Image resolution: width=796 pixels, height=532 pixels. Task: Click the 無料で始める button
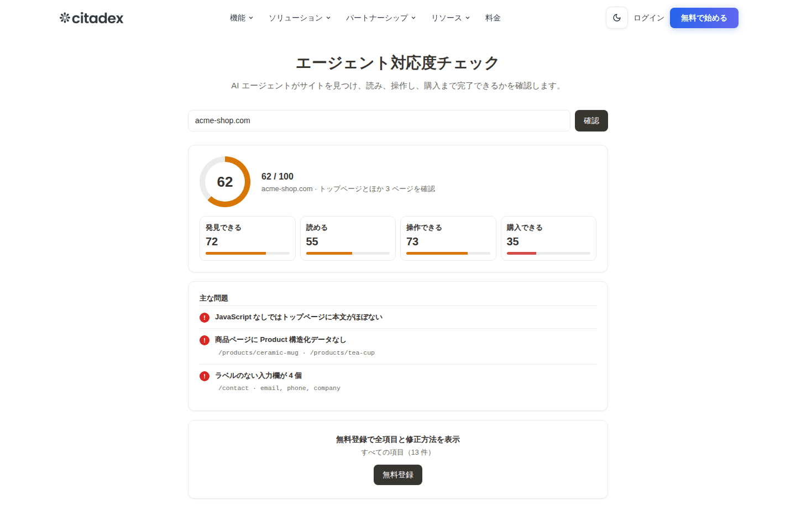tap(704, 18)
